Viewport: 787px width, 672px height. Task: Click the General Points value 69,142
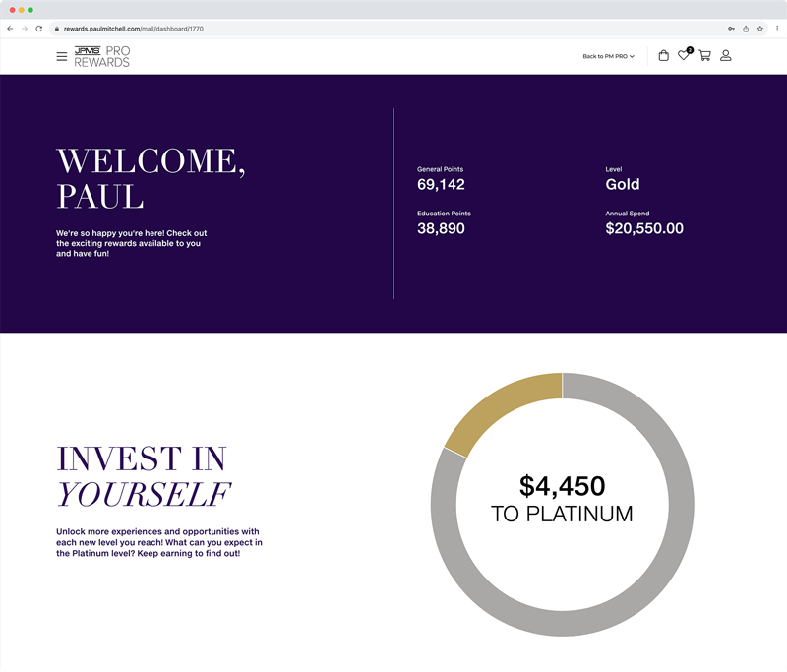441,184
